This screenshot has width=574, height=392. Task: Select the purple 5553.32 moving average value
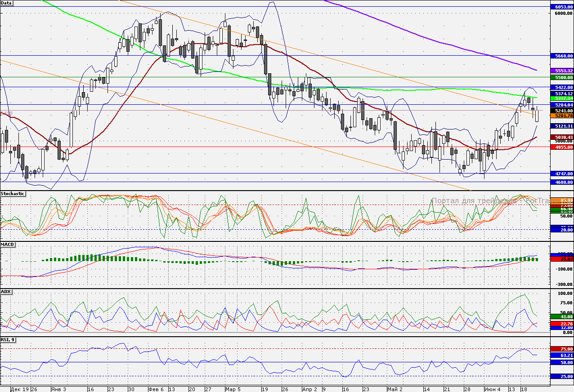tap(562, 71)
